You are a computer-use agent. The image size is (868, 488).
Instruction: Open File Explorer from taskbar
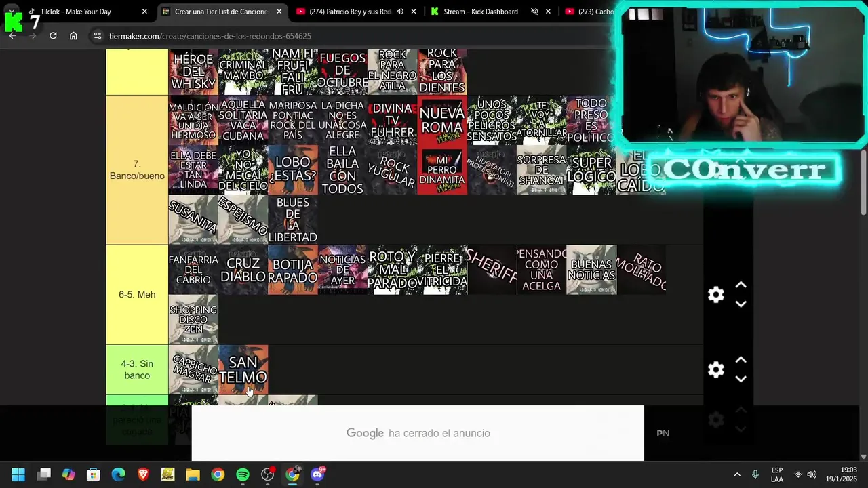(x=193, y=474)
